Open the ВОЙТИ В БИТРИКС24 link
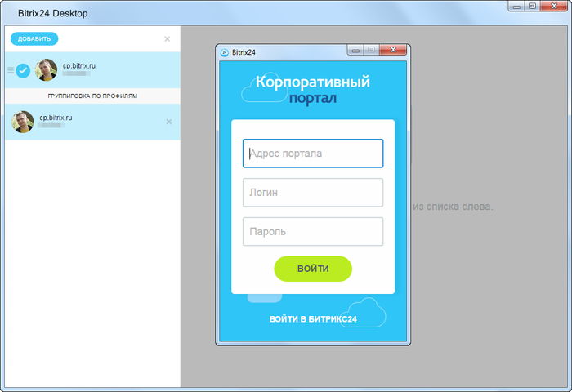This screenshot has height=392, width=572. (x=313, y=319)
